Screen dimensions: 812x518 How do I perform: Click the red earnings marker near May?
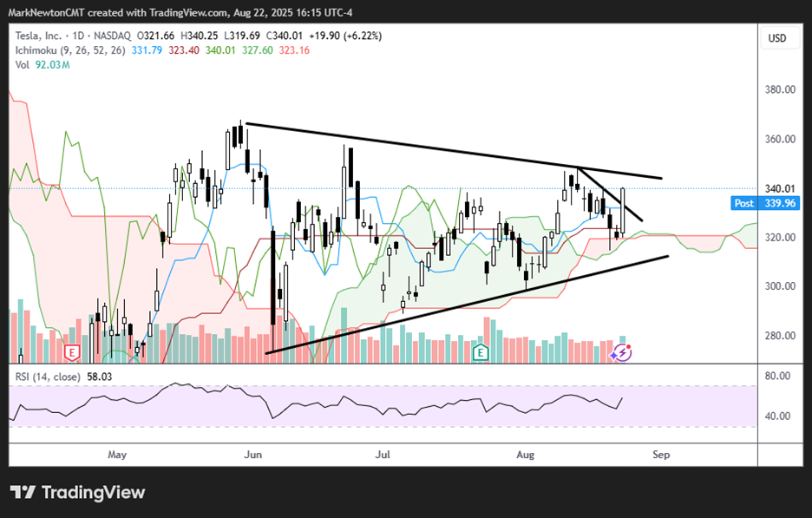point(72,351)
